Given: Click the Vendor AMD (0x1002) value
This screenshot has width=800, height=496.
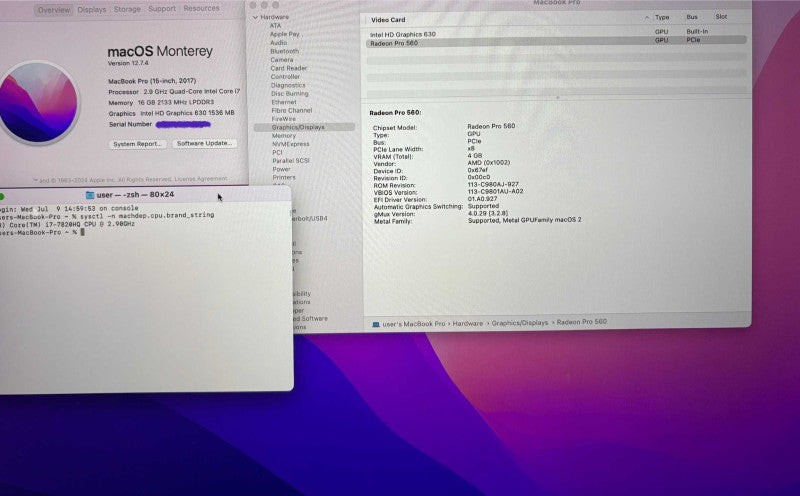Looking at the screenshot, I should click(x=489, y=163).
